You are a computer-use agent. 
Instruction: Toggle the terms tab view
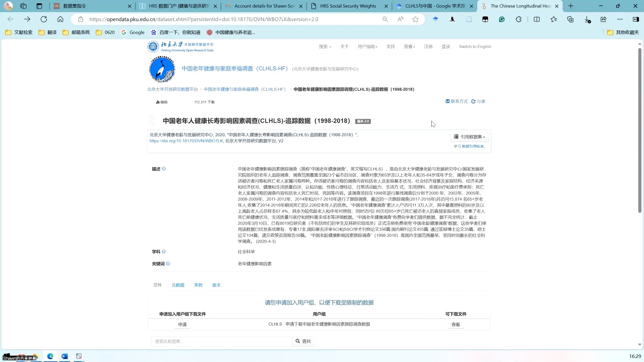pos(198,285)
